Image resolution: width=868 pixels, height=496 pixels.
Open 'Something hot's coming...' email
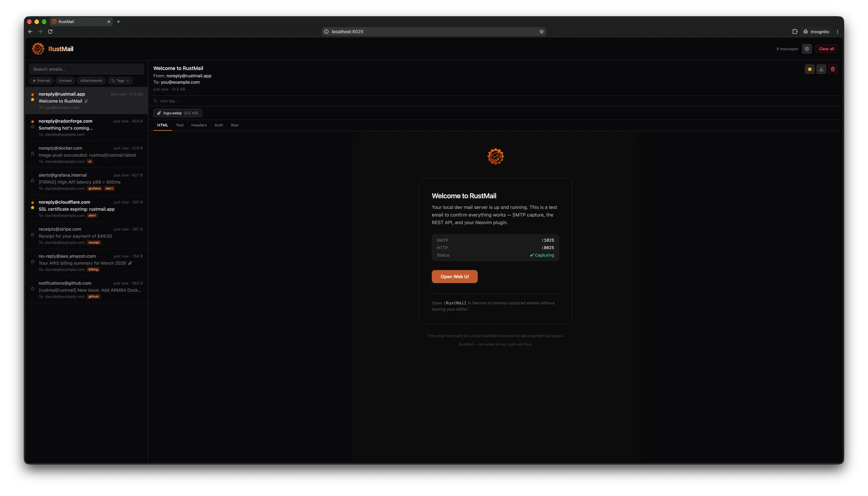click(x=86, y=128)
